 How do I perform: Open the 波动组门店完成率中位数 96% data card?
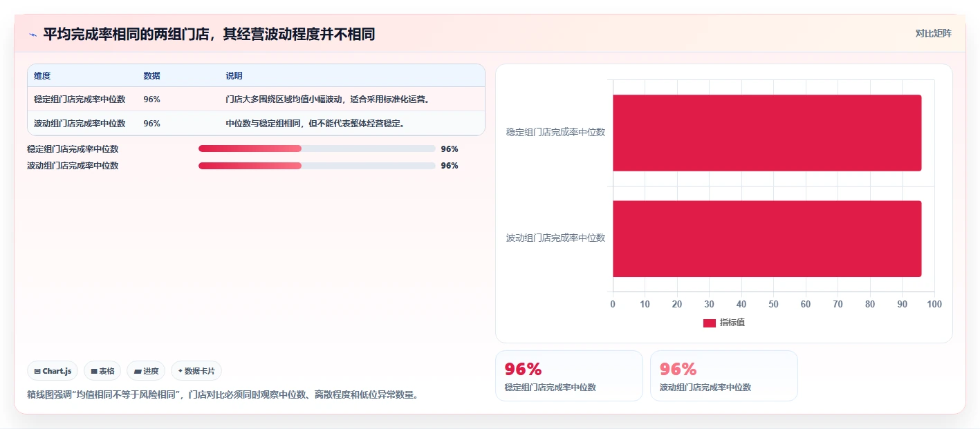coord(724,376)
